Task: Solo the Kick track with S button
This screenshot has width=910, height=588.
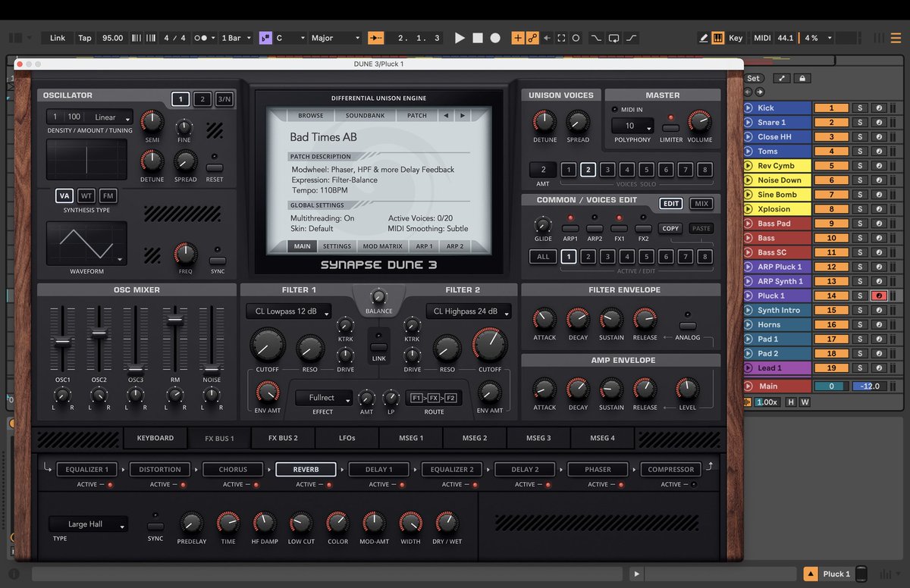Action: coord(860,108)
